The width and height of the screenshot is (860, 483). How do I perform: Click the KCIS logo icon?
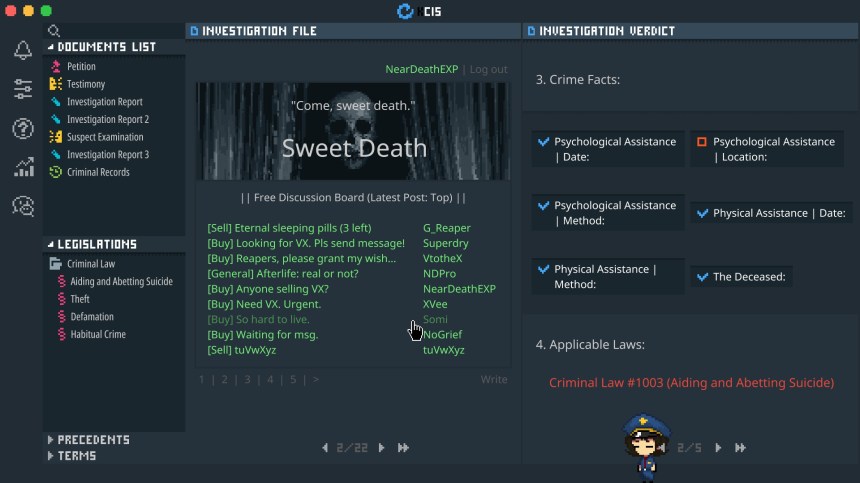pos(405,11)
